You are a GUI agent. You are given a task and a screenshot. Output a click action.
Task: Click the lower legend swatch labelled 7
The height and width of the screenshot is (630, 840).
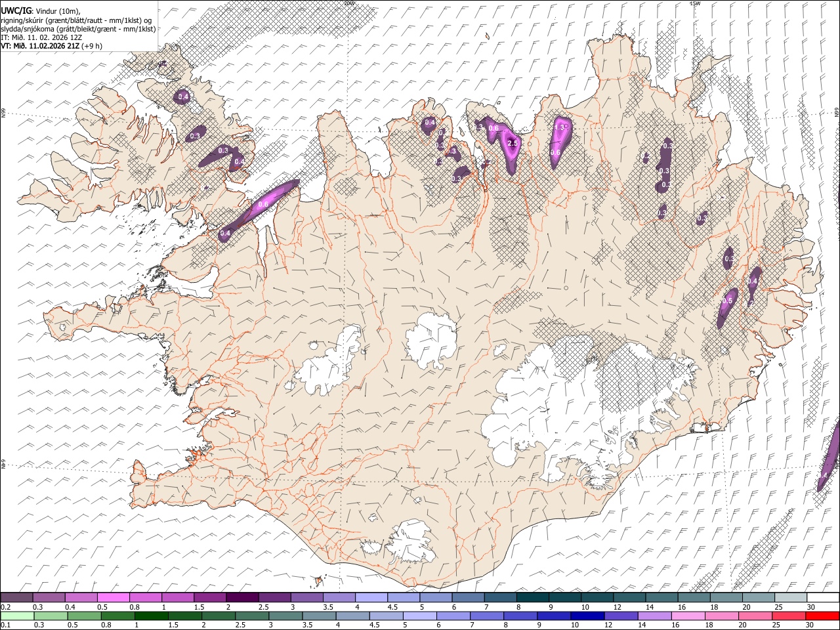tap(486, 616)
